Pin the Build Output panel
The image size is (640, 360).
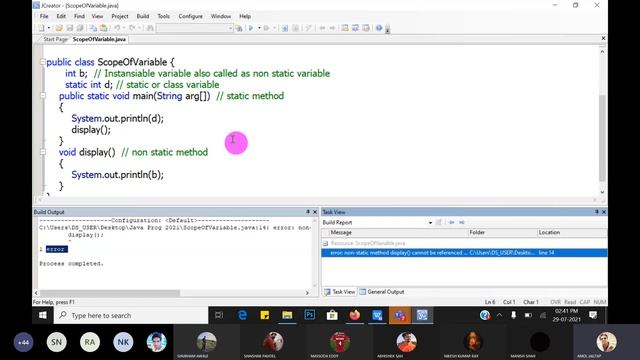point(308,212)
